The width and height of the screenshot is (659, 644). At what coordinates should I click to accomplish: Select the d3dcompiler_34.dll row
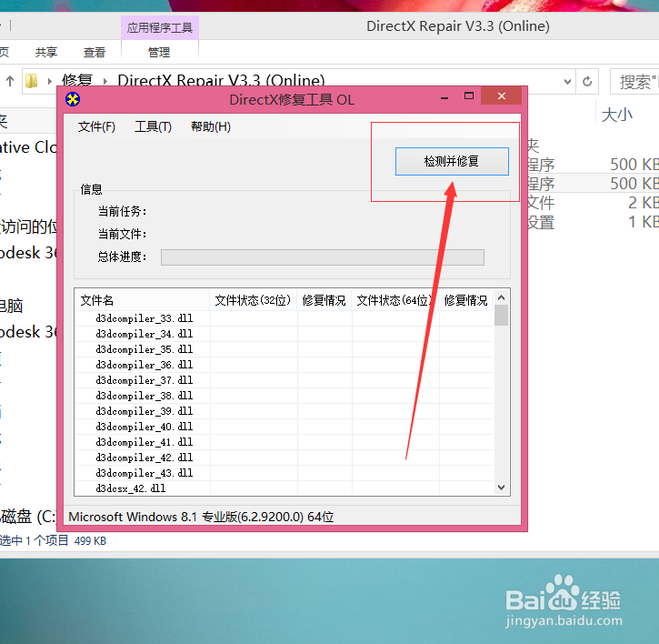(285, 334)
